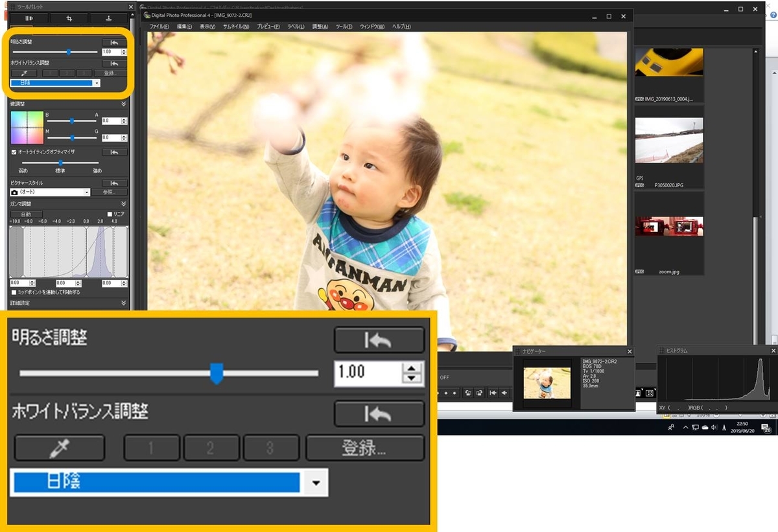Open the プレビュー(P) menu
778x532 pixels.
[x=268, y=27]
